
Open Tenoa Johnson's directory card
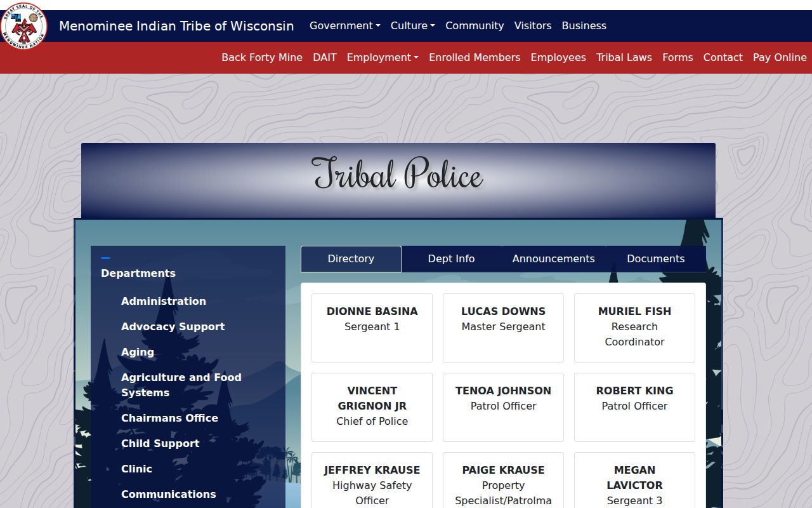503,407
